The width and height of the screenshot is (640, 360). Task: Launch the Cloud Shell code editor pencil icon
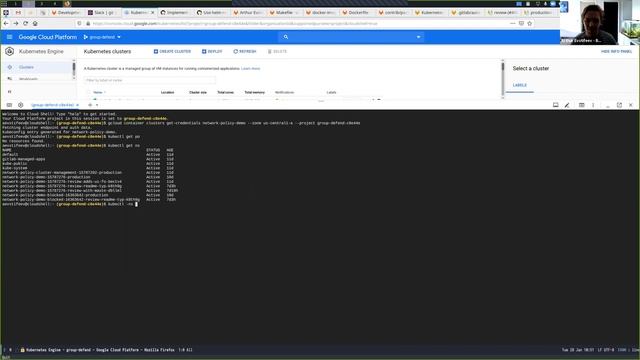click(567, 105)
